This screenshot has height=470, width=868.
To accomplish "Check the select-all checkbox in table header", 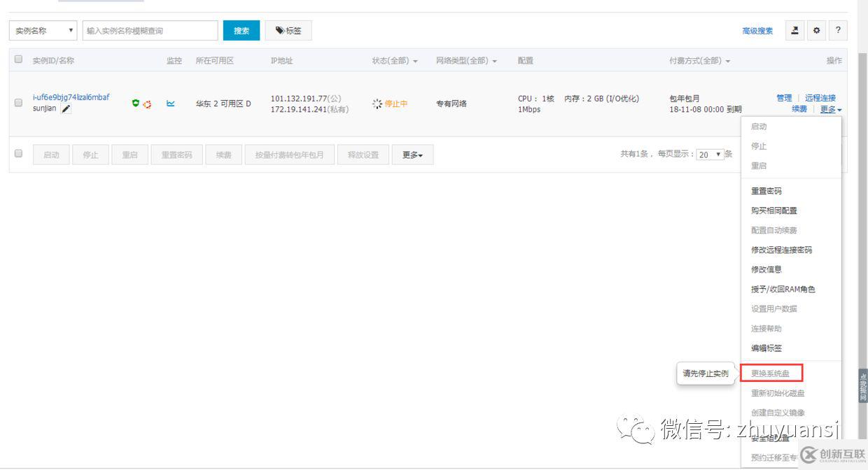I will point(19,59).
